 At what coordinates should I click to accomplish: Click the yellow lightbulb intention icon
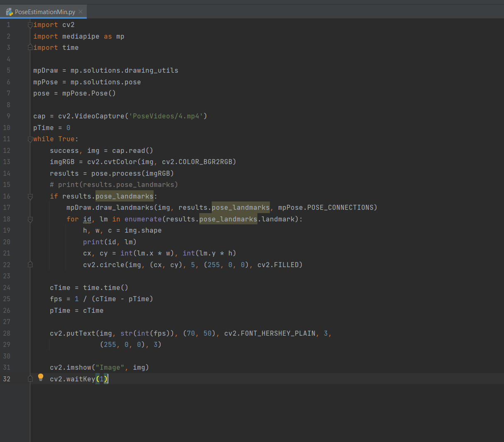coord(41,377)
